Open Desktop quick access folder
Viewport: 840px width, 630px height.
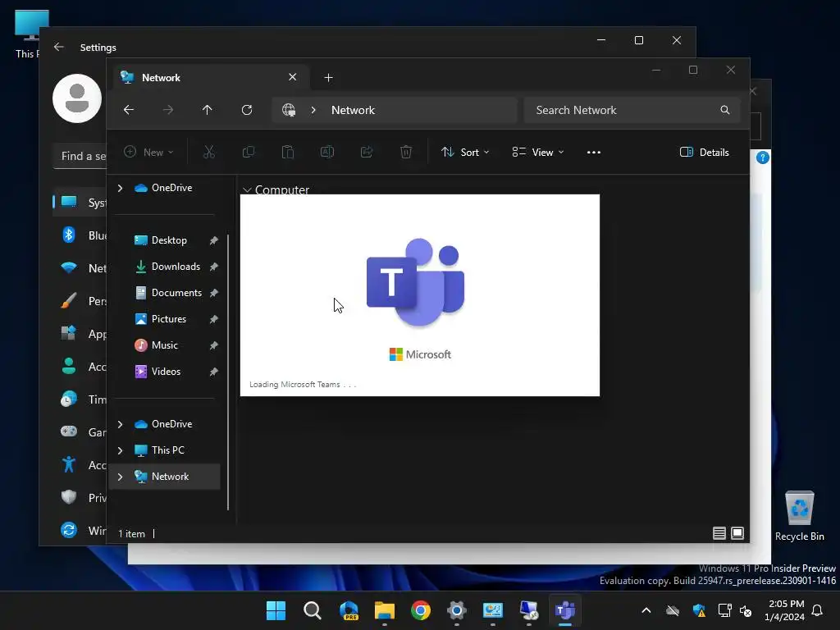(169, 240)
